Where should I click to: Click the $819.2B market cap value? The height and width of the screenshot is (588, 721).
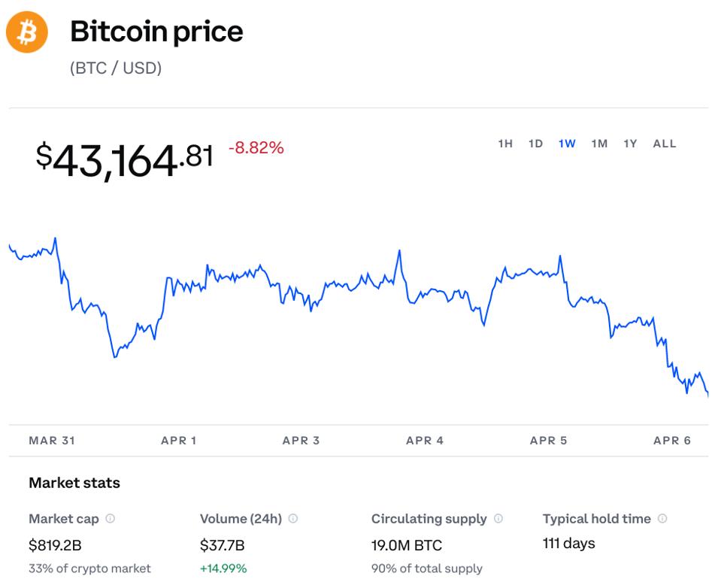pyautogui.click(x=54, y=545)
